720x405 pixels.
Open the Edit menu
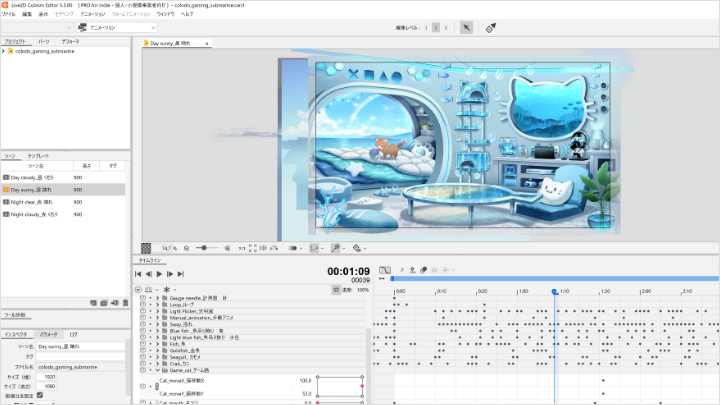tap(27, 14)
